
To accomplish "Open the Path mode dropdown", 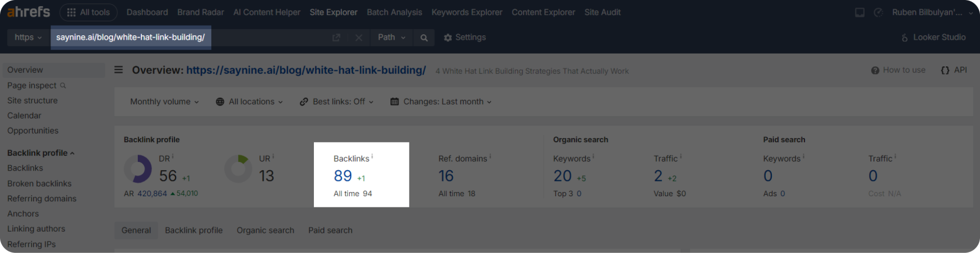I will [x=391, y=37].
